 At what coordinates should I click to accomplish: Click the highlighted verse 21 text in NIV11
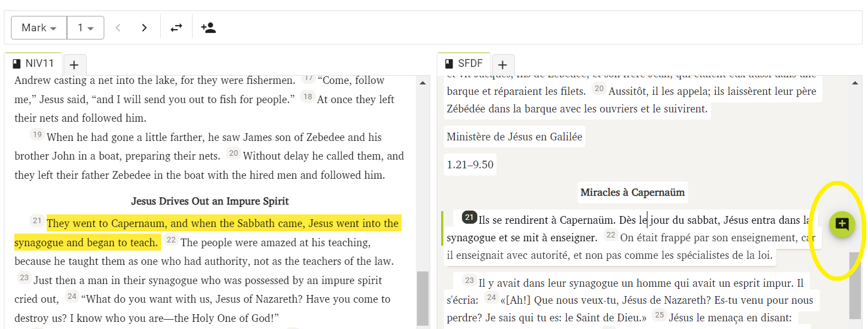coord(208,232)
